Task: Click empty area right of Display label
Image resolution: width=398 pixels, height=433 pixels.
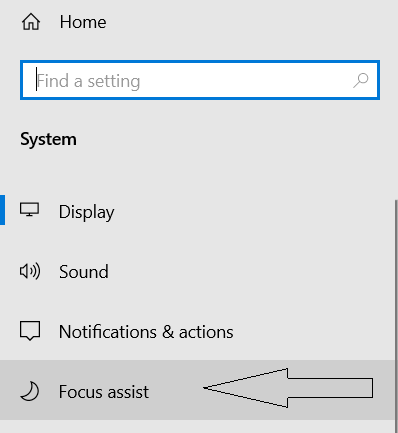Action: pyautogui.click(x=253, y=212)
